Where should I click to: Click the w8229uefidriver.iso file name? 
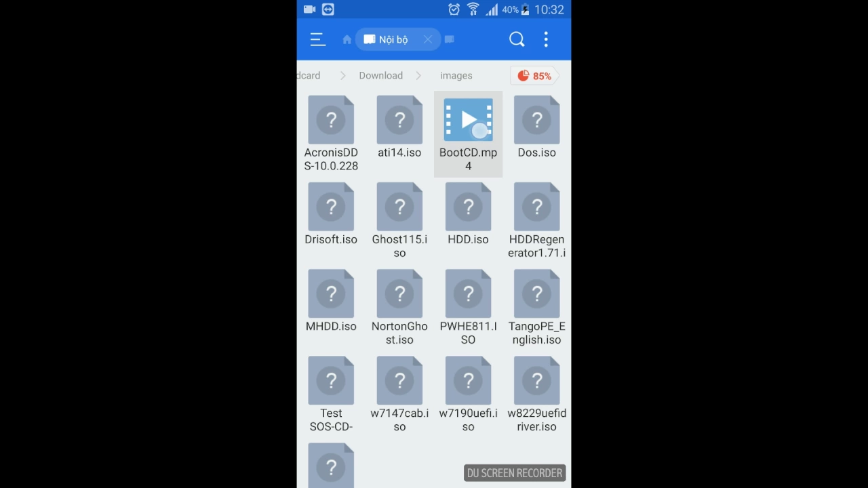pos(536,420)
